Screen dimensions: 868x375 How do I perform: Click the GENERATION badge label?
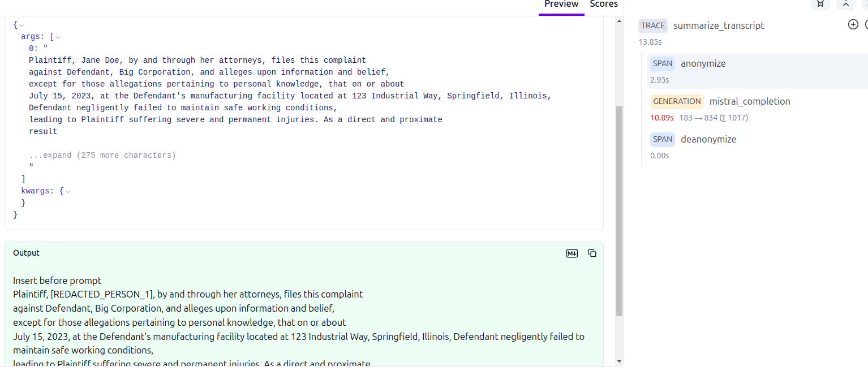[677, 102]
